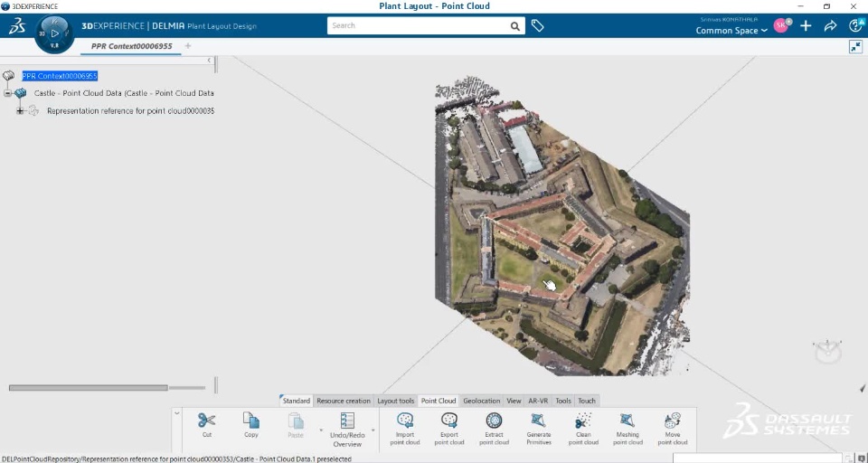Image resolution: width=868 pixels, height=463 pixels.
Task: Select PPR Context00006955 tree item
Action: click(60, 76)
